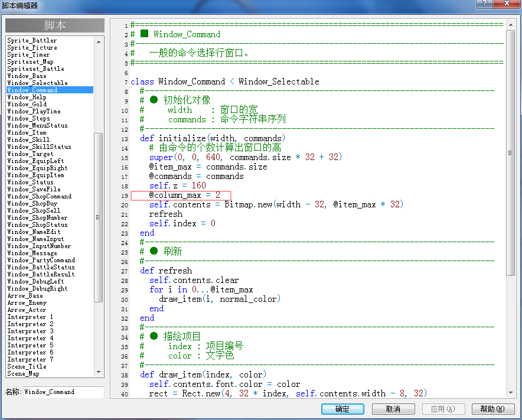Click the title bar help question mark icon
The image size is (522, 420).
click(484, 4)
